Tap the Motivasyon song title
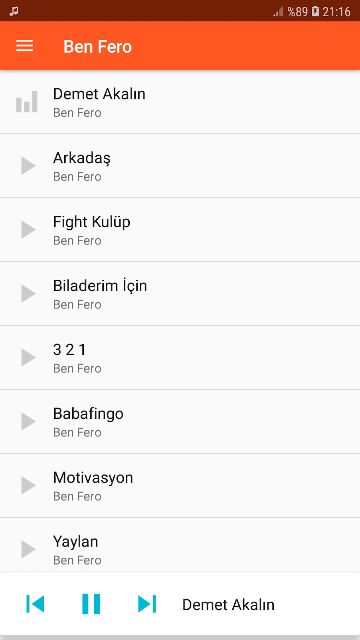The image size is (360, 640). click(x=93, y=478)
